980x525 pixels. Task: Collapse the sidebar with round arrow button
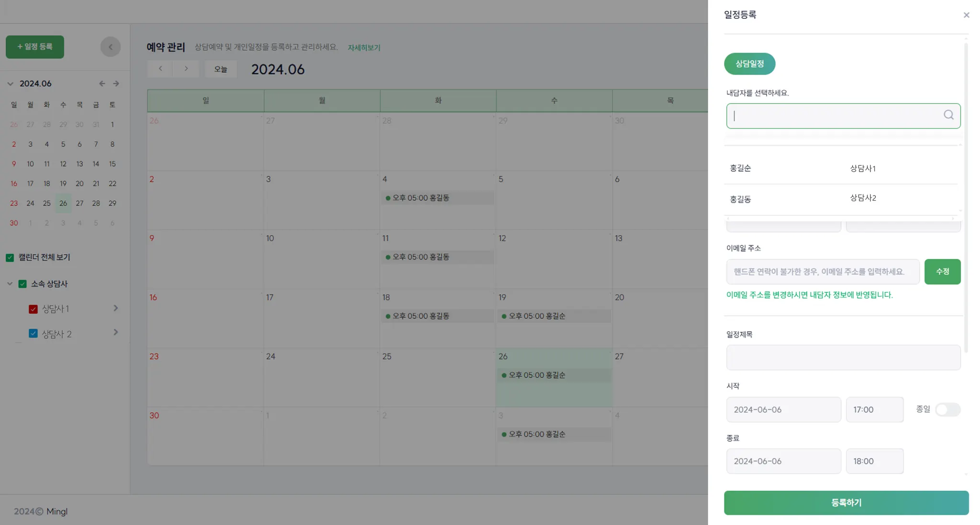pos(111,47)
